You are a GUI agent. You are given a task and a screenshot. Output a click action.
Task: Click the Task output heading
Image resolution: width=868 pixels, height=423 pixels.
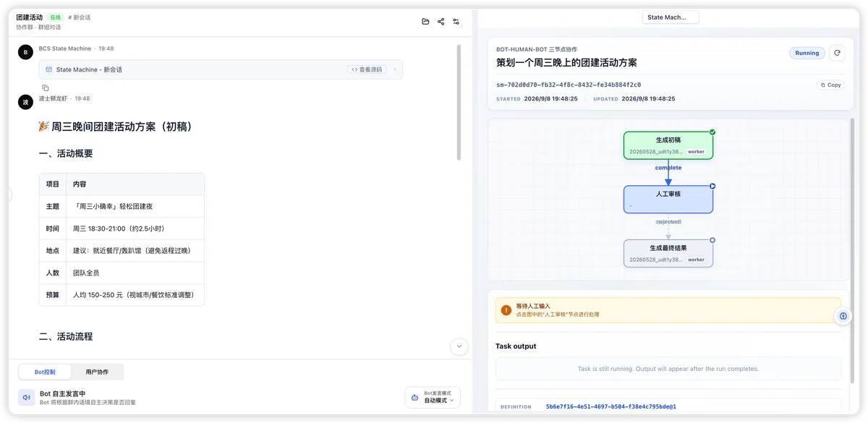pos(516,346)
